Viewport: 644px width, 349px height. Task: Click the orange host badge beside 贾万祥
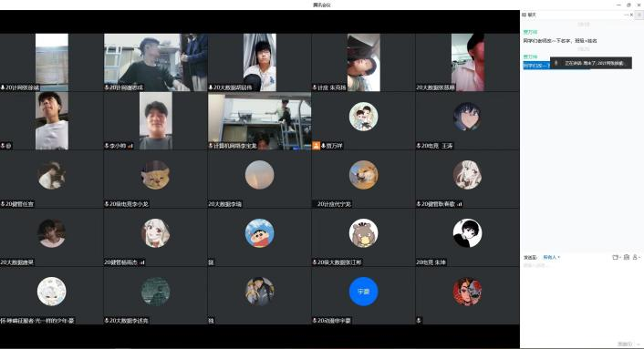pos(316,146)
